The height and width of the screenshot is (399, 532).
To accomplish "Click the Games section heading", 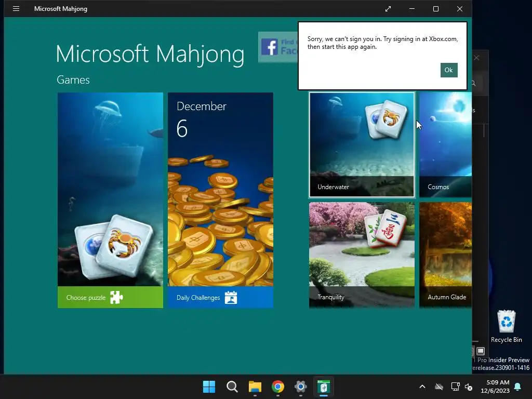I will (73, 79).
